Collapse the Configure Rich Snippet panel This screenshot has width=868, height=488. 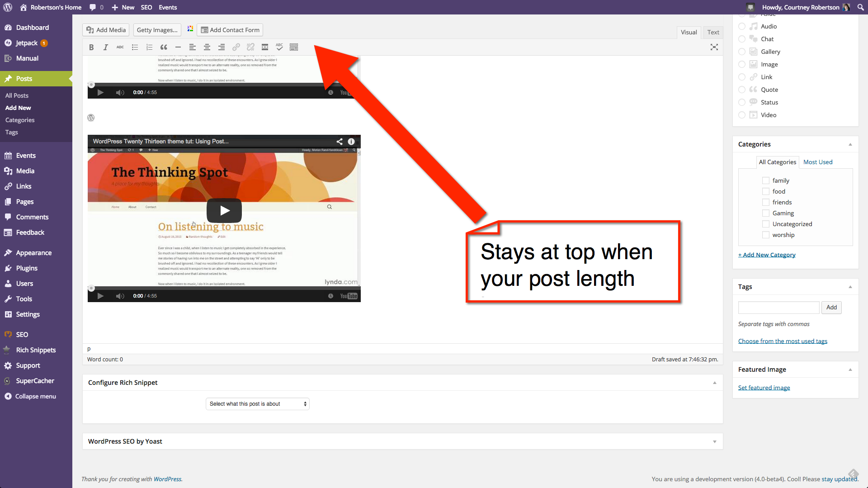[x=715, y=383]
